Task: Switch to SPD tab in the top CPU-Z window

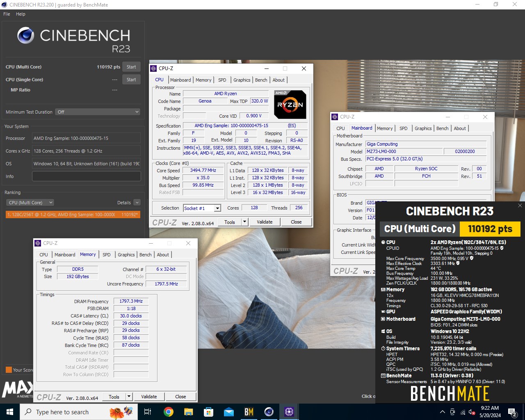Action: pos(222,80)
